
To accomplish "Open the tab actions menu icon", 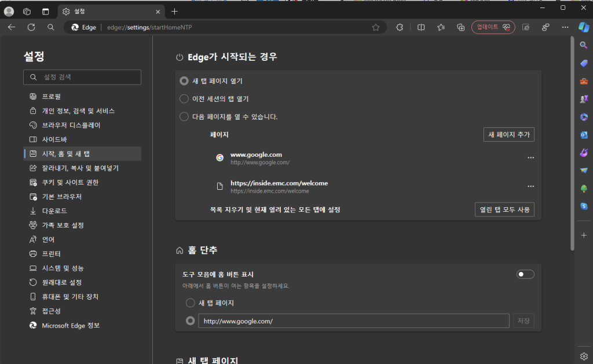I will (45, 12).
